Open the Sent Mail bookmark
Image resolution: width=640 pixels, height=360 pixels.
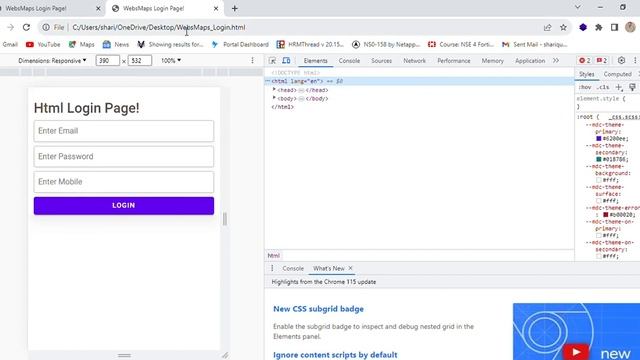pyautogui.click(x=535, y=44)
